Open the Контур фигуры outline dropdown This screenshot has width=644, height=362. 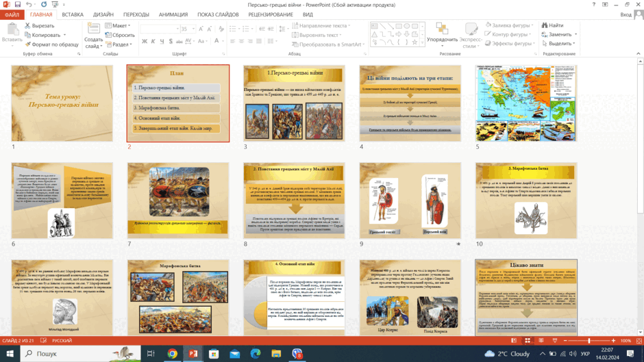point(508,34)
